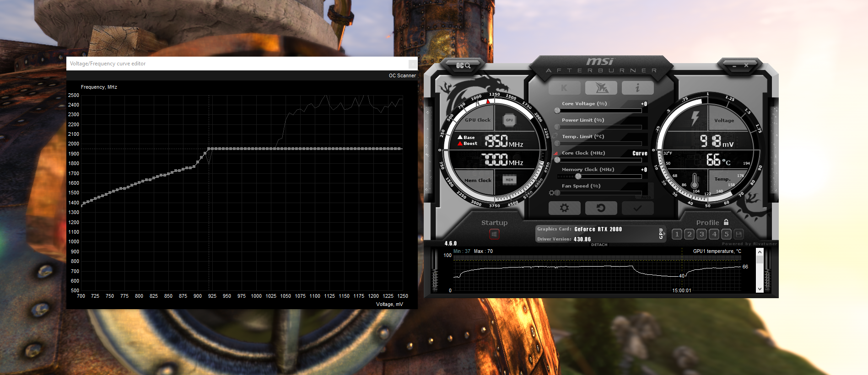Open Afterburner settings via the gear button
868x375 pixels.
[x=565, y=208]
